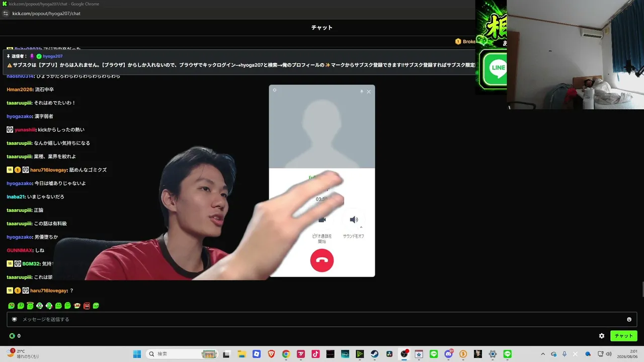This screenshot has width=644, height=362.
Task: Open Roblox from the taskbar
Action: [x=257, y=354]
